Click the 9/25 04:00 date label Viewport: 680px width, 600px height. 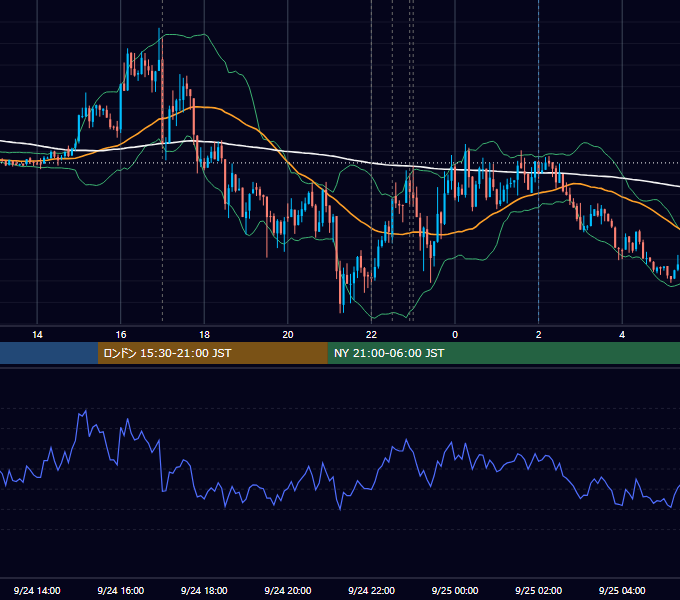click(x=622, y=590)
